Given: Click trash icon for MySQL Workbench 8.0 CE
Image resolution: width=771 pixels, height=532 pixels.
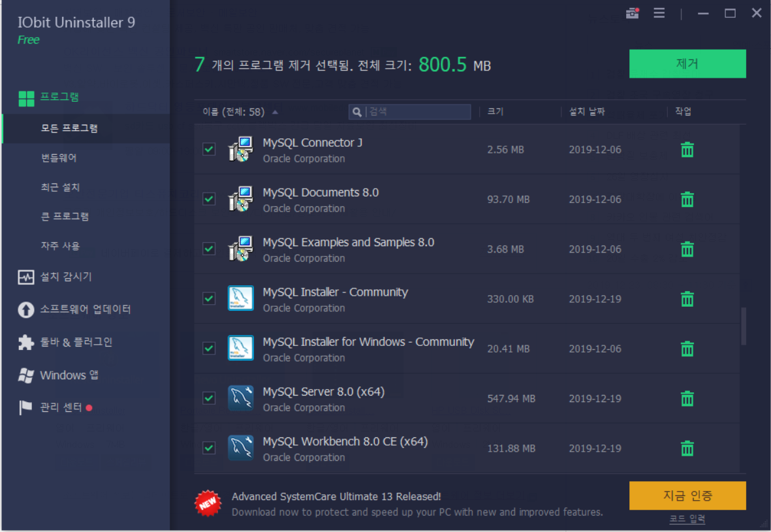Looking at the screenshot, I should click(x=687, y=448).
